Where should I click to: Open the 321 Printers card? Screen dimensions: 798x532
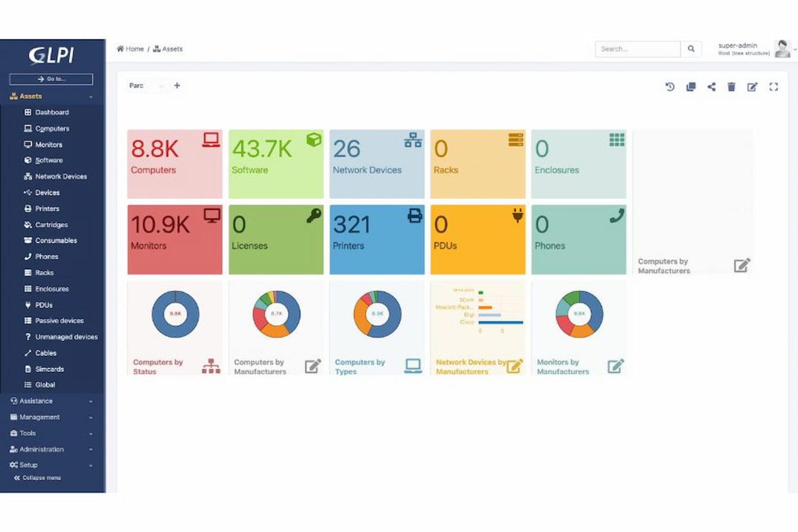pos(377,240)
